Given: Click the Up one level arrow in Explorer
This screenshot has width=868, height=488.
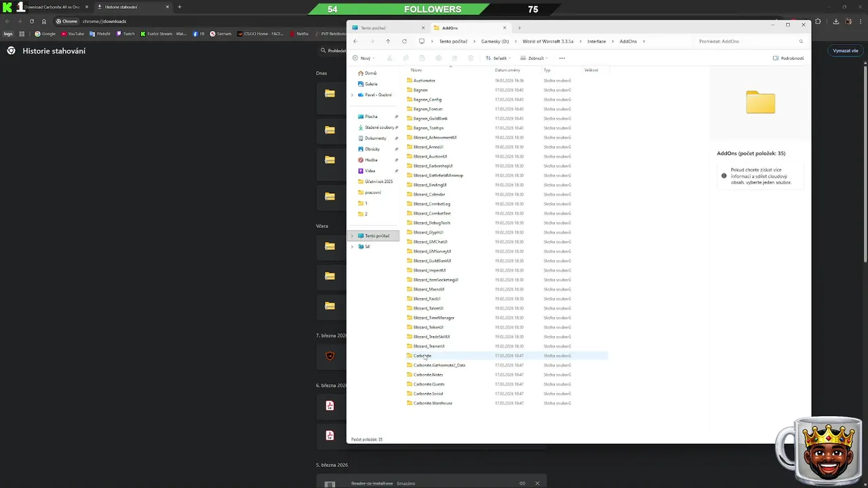Looking at the screenshot, I should click(388, 41).
